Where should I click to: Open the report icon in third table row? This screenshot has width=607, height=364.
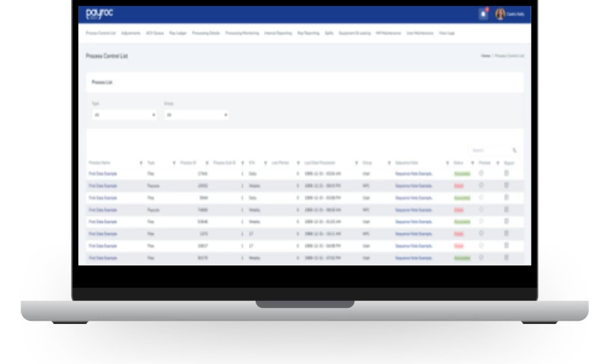506,197
